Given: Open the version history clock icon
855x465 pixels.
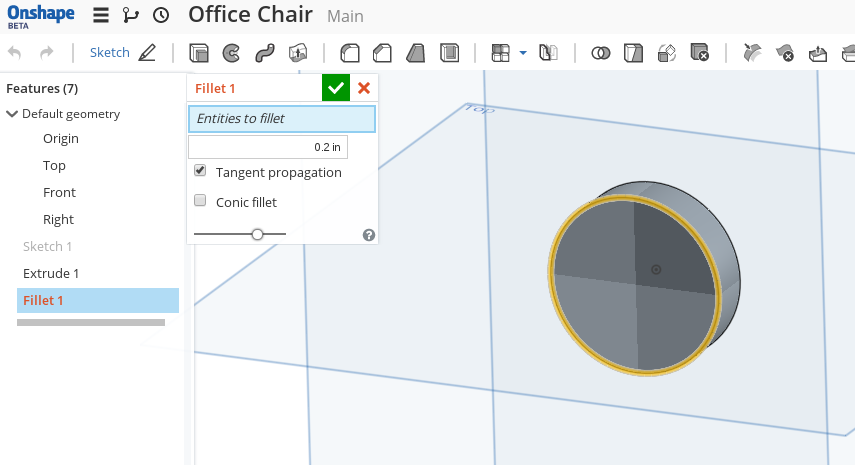Looking at the screenshot, I should pos(161,16).
